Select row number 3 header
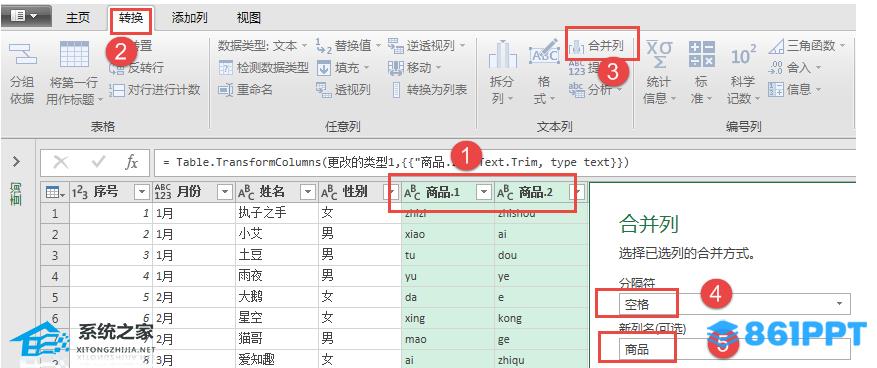 (55, 255)
